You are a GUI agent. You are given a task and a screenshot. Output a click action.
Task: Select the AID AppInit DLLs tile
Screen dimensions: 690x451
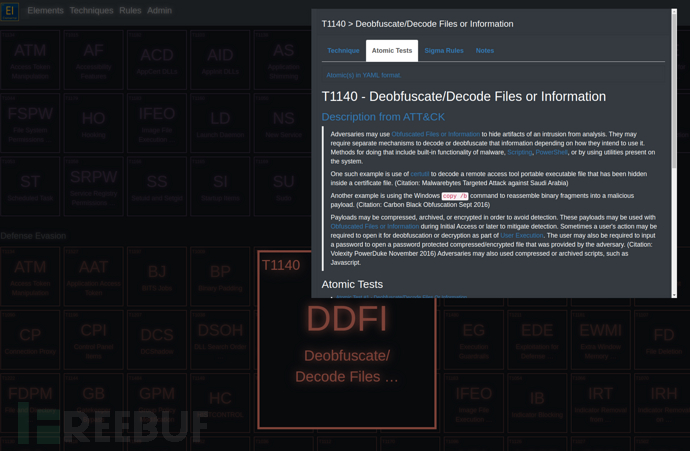[220, 60]
